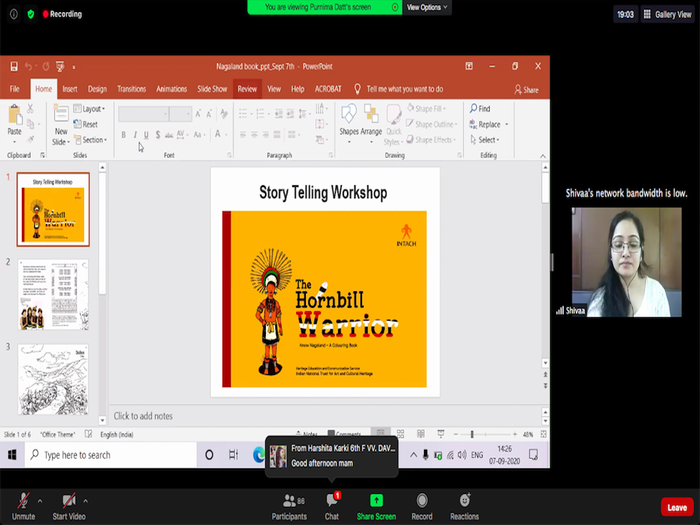Apply Italic formatting
The image size is (700, 525).
point(135,135)
